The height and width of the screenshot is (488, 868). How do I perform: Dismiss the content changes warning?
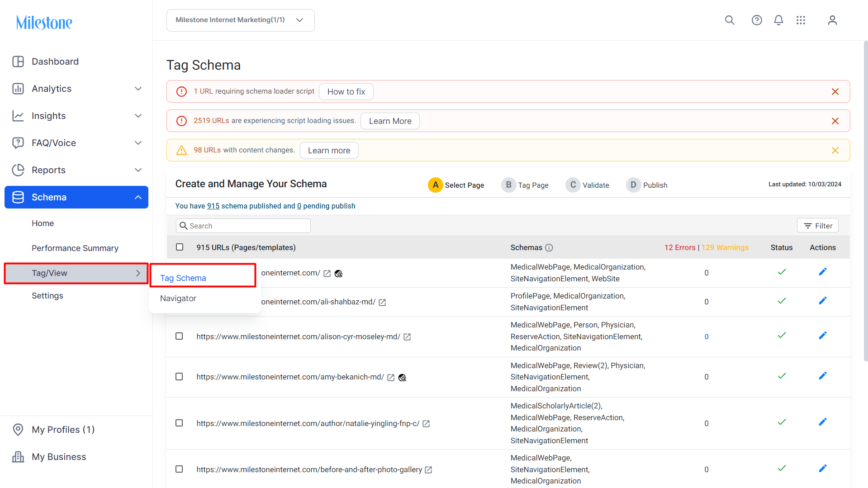click(x=835, y=151)
